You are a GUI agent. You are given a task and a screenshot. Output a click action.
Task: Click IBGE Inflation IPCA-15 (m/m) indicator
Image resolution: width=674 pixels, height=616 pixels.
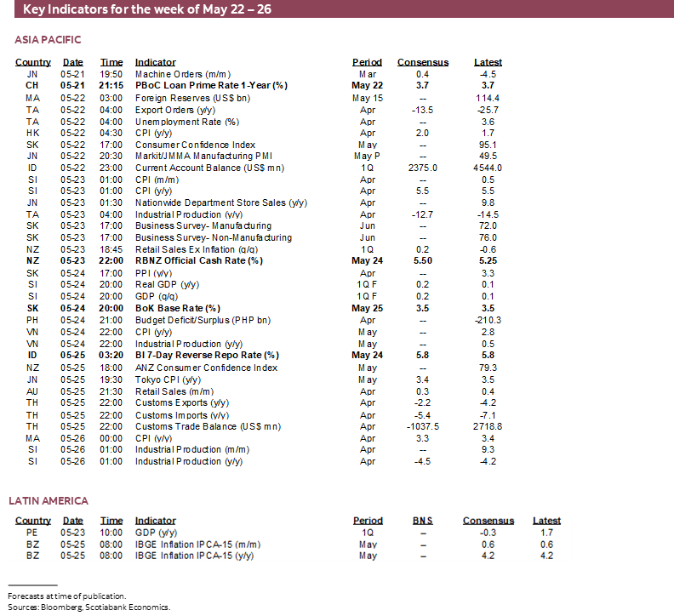[x=198, y=545]
